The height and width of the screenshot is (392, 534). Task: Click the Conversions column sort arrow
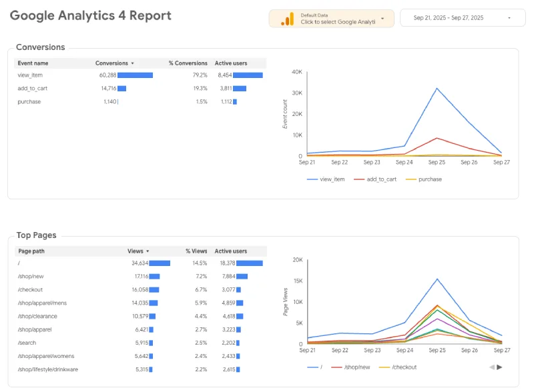[132, 63]
